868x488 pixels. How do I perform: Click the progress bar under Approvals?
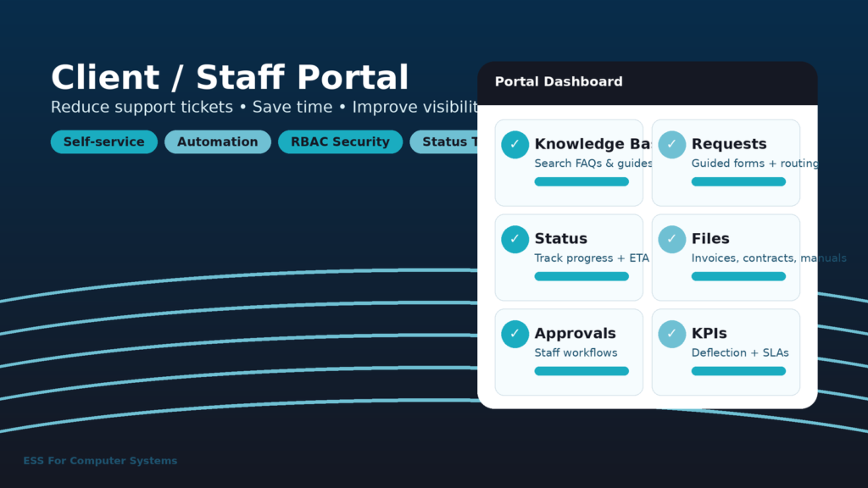tap(581, 371)
